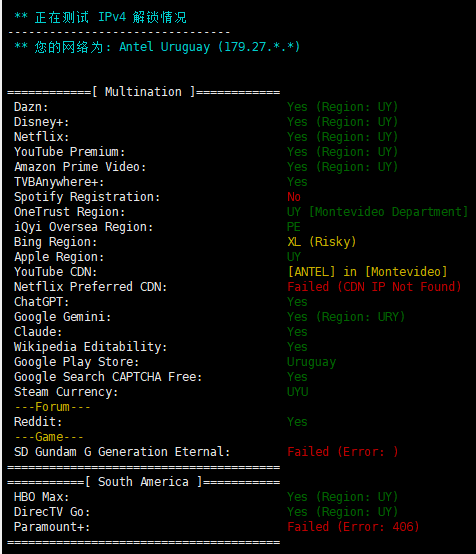Viewport: 476px width, 554px height.
Task: Click the 'PE' iQyi region value
Action: (294, 227)
